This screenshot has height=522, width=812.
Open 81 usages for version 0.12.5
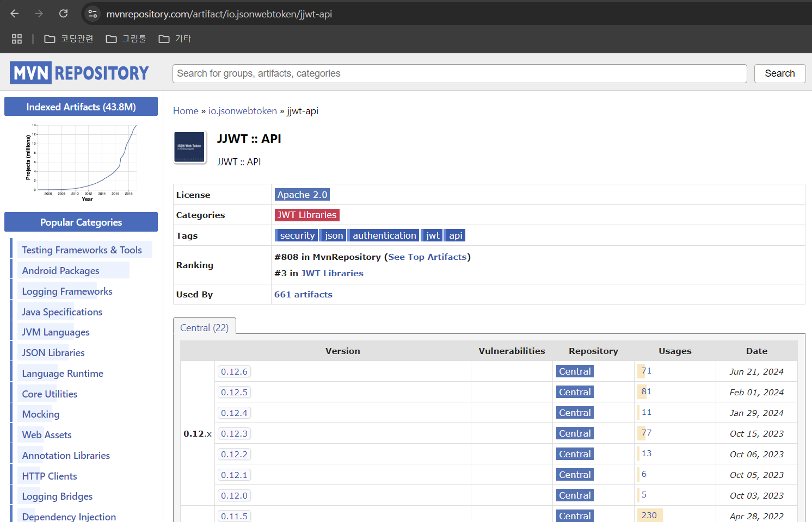click(x=646, y=391)
